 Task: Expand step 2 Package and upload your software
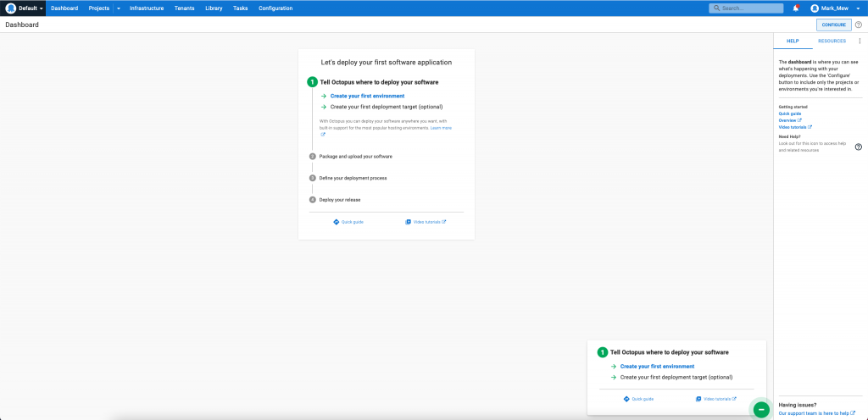pos(355,157)
